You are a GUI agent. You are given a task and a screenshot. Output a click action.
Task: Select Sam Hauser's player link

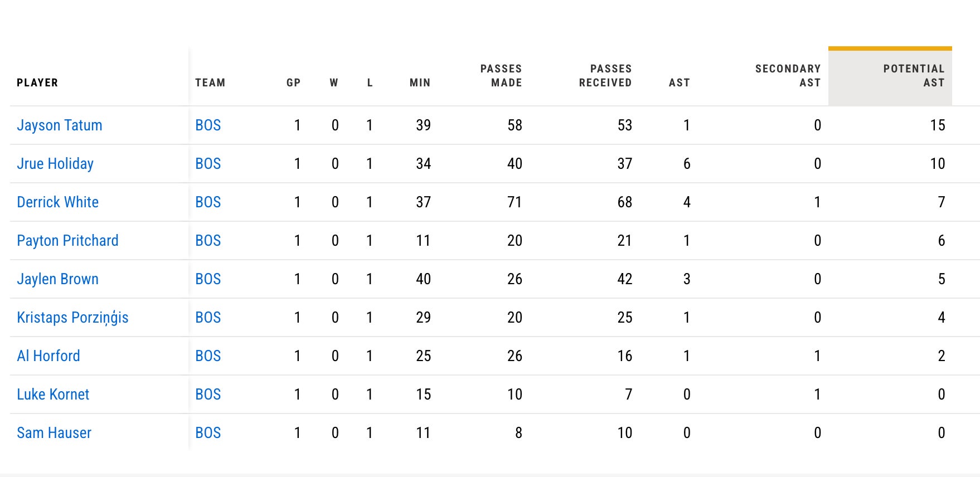(x=54, y=433)
